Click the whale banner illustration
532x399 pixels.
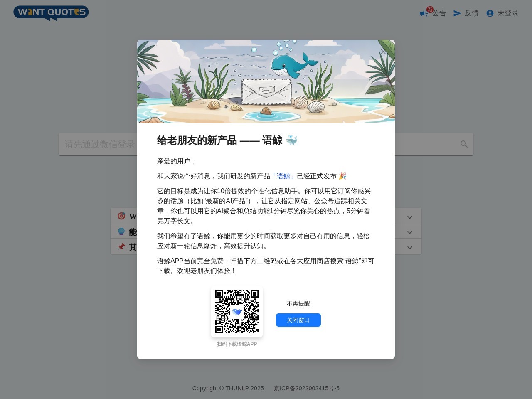[266, 81]
